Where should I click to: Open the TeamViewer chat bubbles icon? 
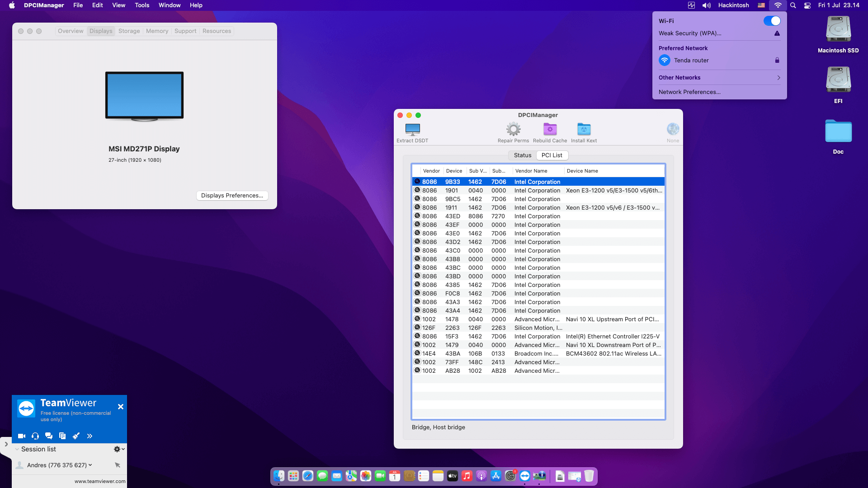49,436
